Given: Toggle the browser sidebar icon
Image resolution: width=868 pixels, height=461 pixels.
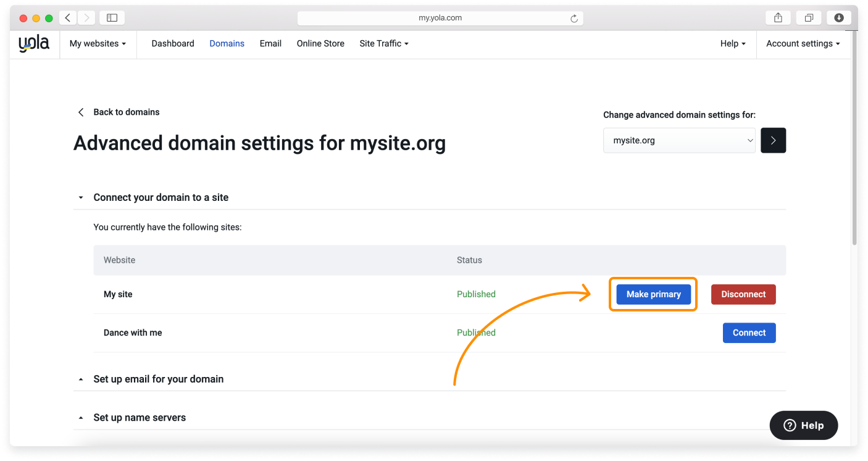Looking at the screenshot, I should coord(112,17).
